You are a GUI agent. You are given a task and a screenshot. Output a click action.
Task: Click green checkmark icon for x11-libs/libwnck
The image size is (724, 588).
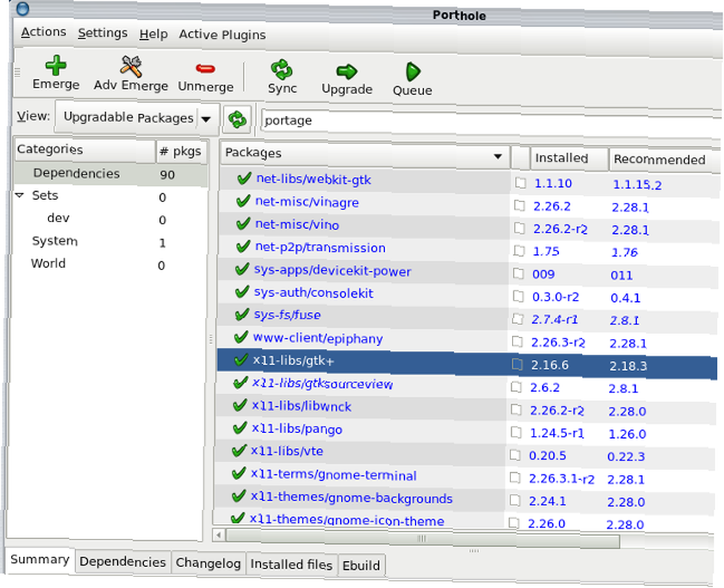(240, 405)
